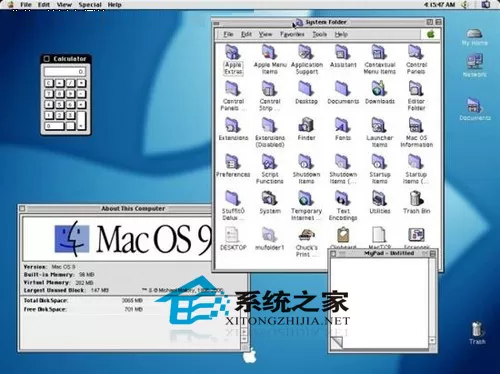Image resolution: width=500 pixels, height=374 pixels.
Task: Open the Favorites menu in System Folder
Action: click(292, 34)
